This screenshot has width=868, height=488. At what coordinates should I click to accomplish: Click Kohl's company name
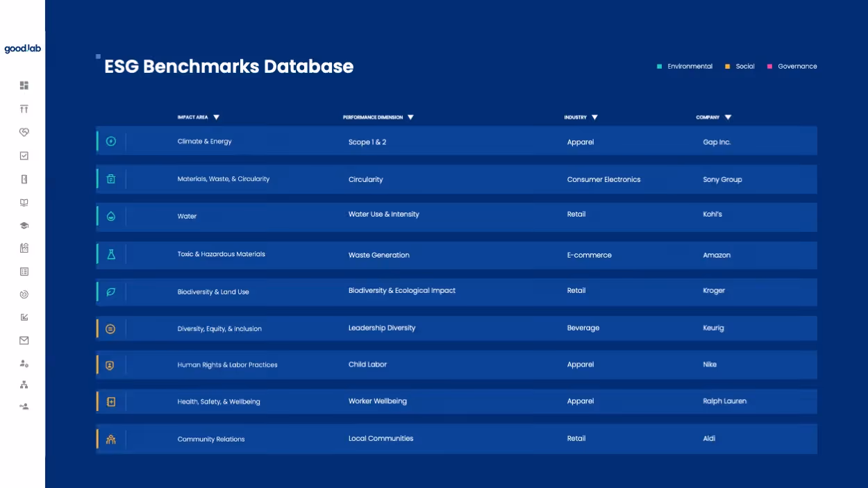point(712,214)
